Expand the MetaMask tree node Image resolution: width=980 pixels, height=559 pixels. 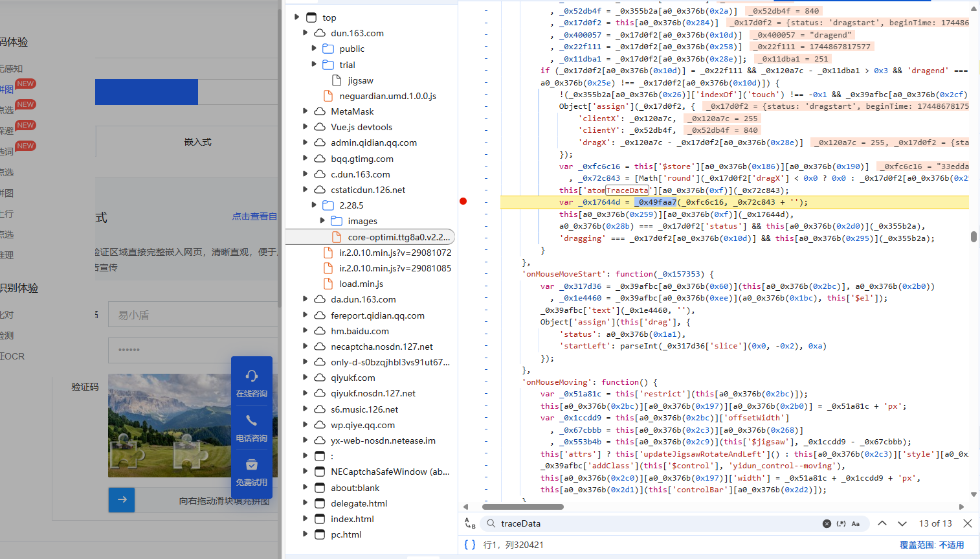coord(306,111)
